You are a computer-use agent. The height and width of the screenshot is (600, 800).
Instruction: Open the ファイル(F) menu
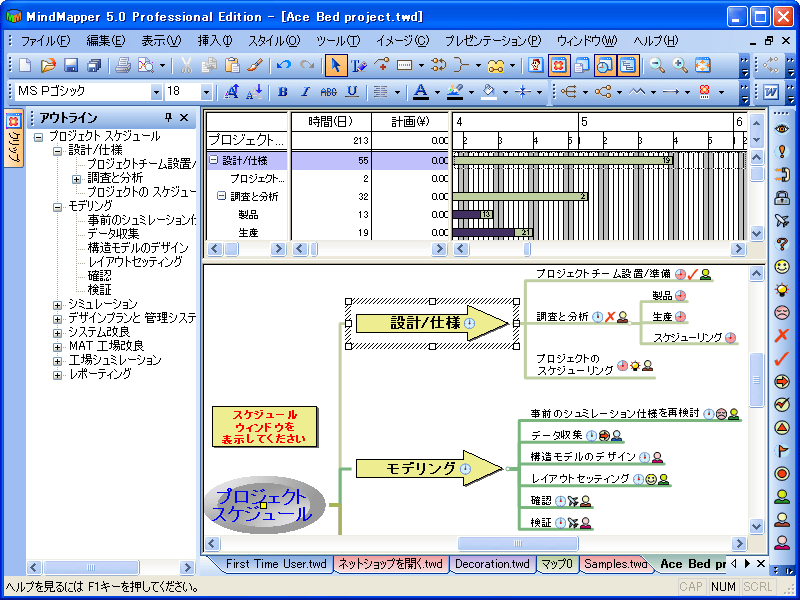(45, 41)
